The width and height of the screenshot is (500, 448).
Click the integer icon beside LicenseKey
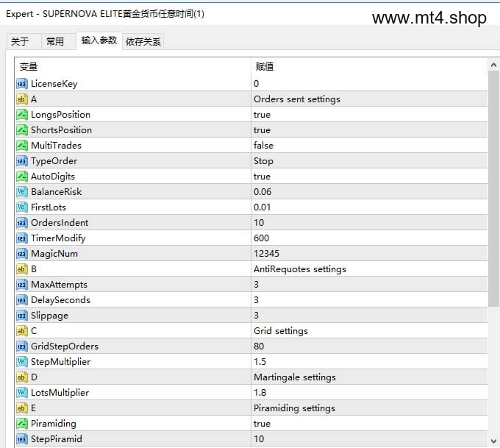pos(21,84)
